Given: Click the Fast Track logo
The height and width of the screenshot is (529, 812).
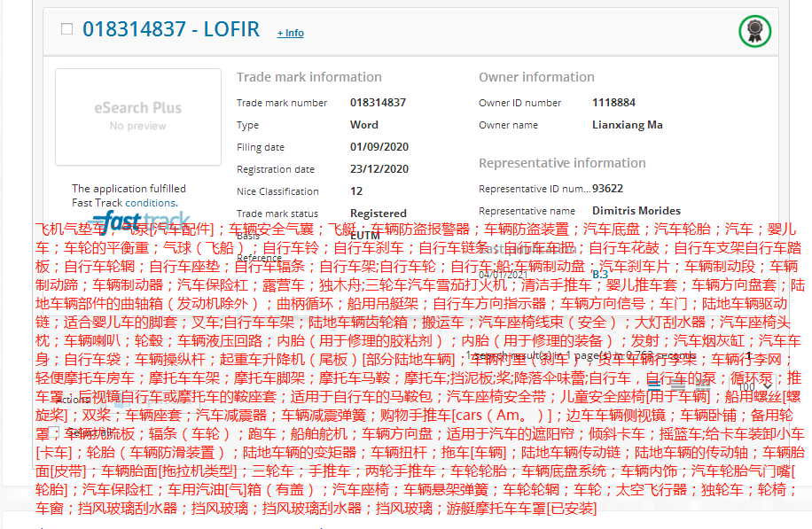Looking at the screenshot, I should 139,222.
